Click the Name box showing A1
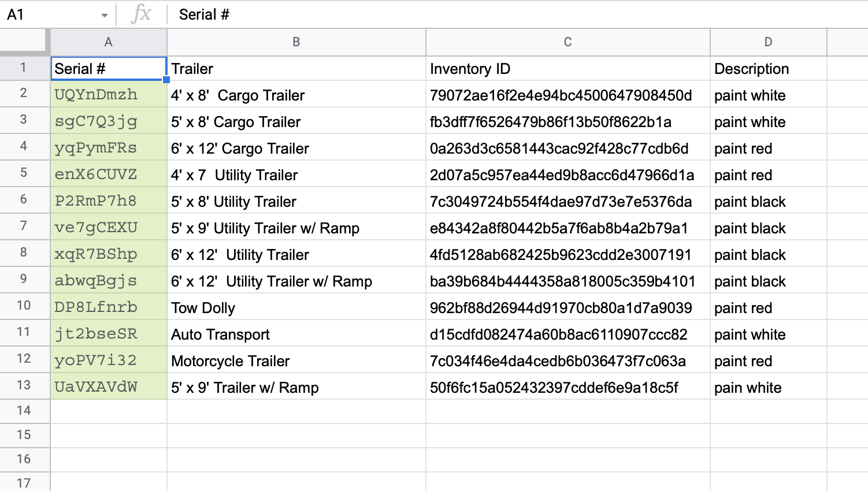Viewport: 868px width, 491px height. tap(46, 14)
